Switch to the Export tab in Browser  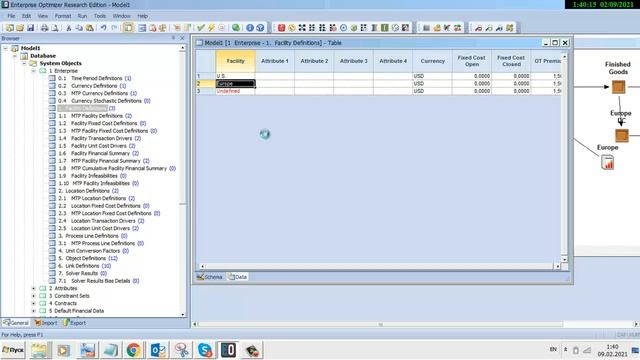(75, 322)
